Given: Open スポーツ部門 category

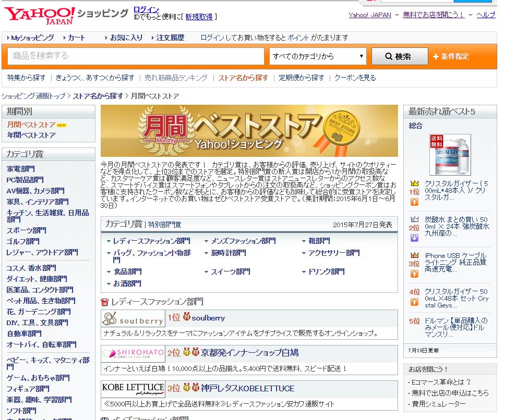Looking at the screenshot, I should [x=27, y=230].
